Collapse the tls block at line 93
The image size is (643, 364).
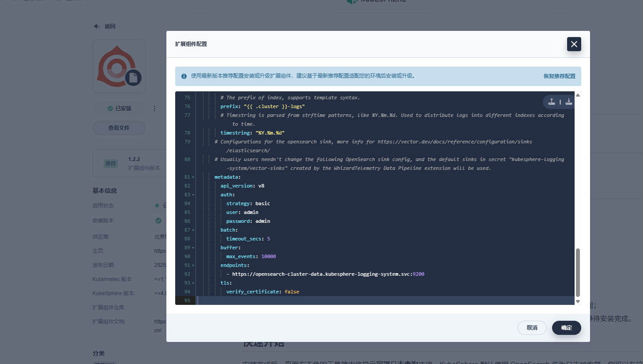click(x=193, y=283)
